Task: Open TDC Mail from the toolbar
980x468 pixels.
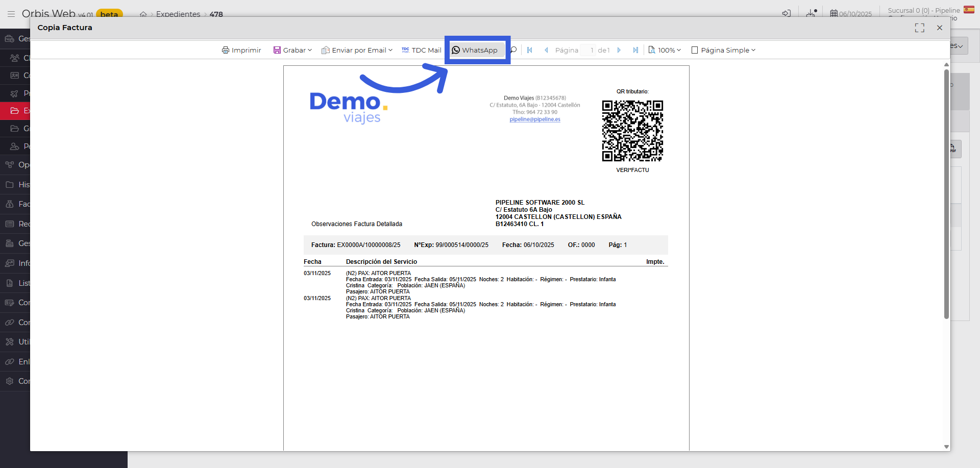Action: coord(421,50)
